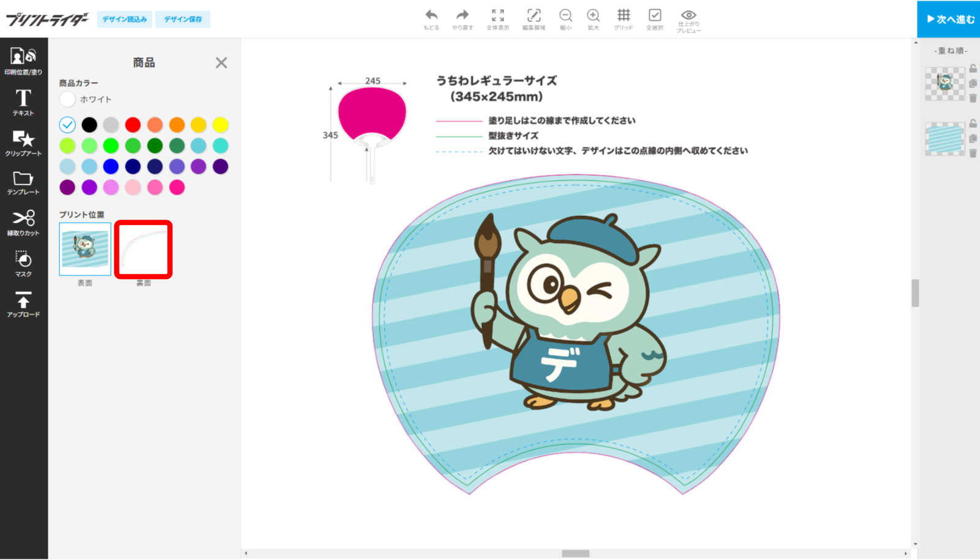Open the プリントライダー logo home link
The width and height of the screenshot is (980, 560).
pos(47,19)
